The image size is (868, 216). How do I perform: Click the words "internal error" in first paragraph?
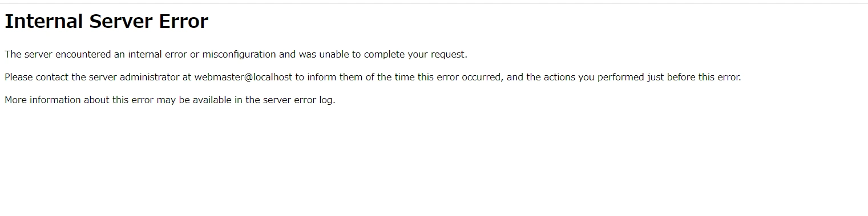click(x=158, y=55)
